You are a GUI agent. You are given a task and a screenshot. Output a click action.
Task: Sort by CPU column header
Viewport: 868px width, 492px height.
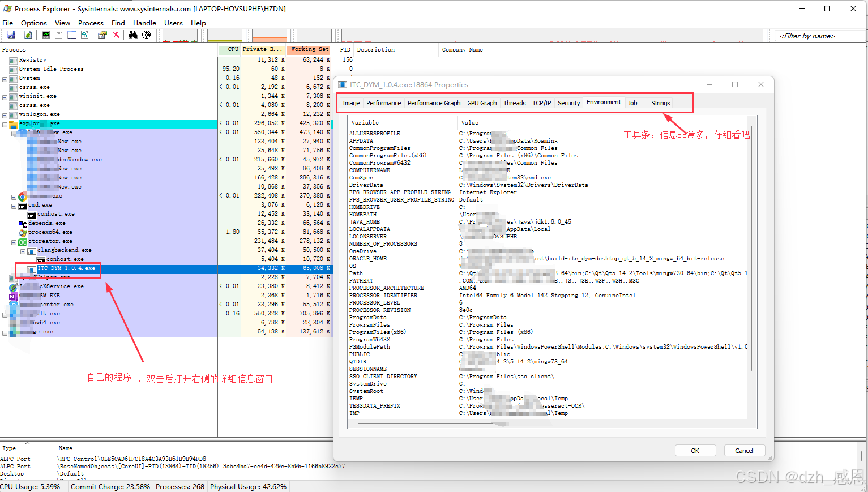[x=229, y=49]
